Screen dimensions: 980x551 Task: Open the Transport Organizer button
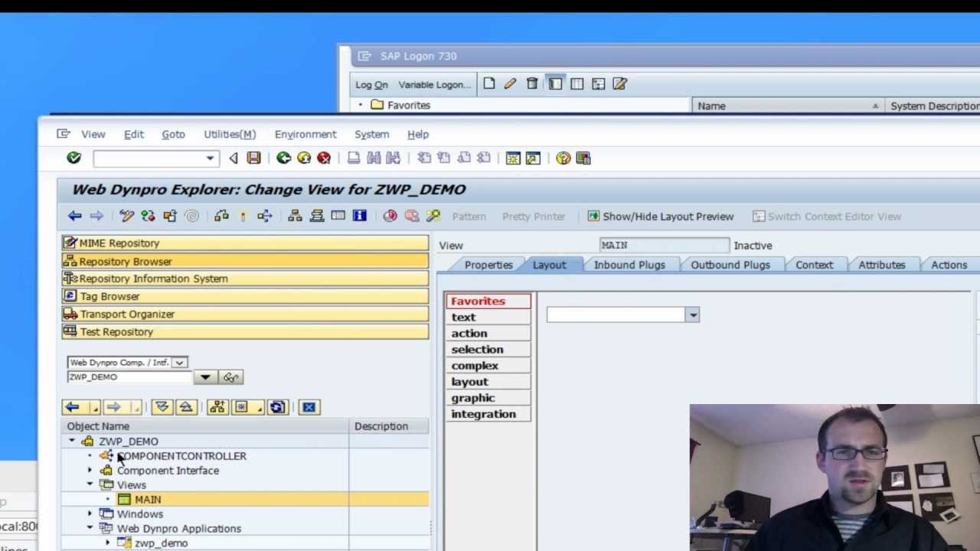pos(245,314)
